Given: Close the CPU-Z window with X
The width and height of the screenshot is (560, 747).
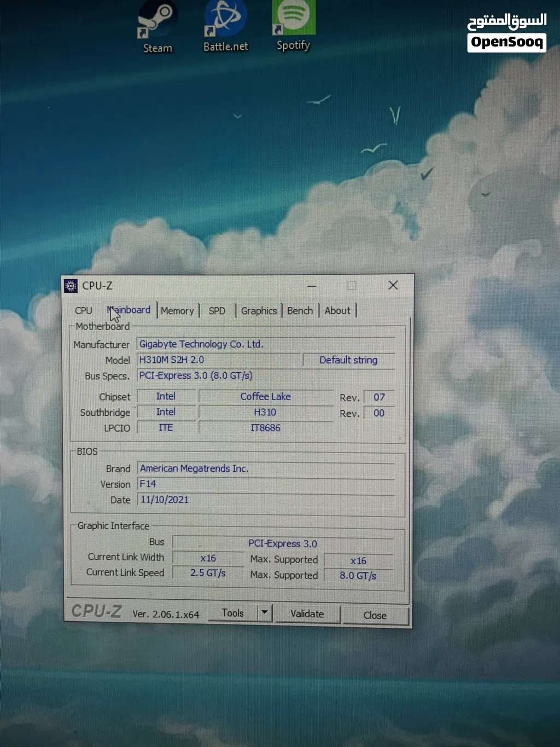Looking at the screenshot, I should [393, 285].
